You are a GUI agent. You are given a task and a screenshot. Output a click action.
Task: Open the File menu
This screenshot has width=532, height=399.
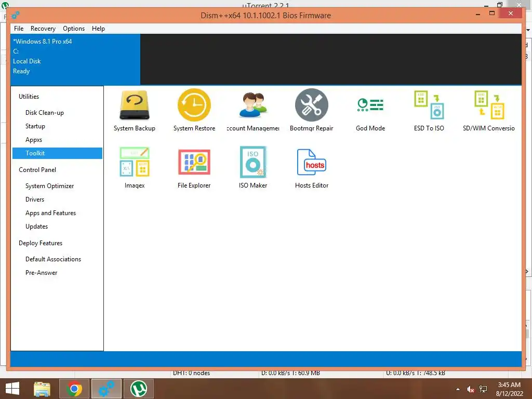(19, 29)
